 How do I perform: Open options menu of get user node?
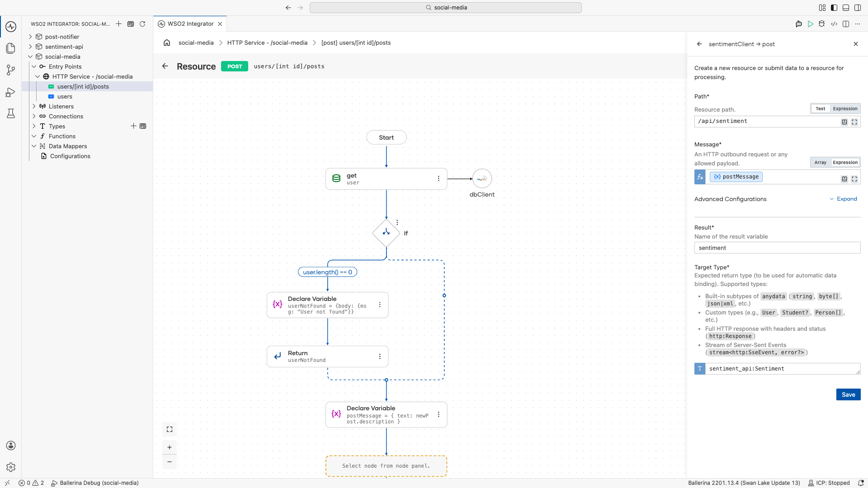tap(439, 178)
